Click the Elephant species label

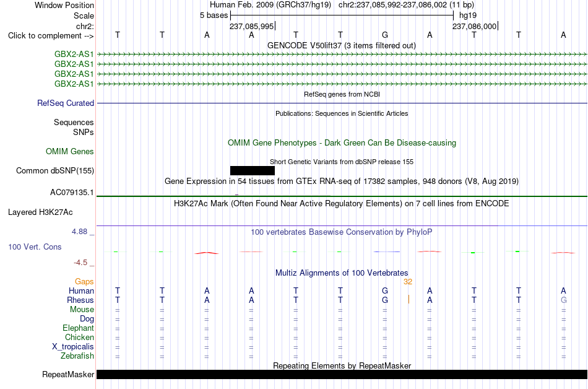tap(78, 328)
